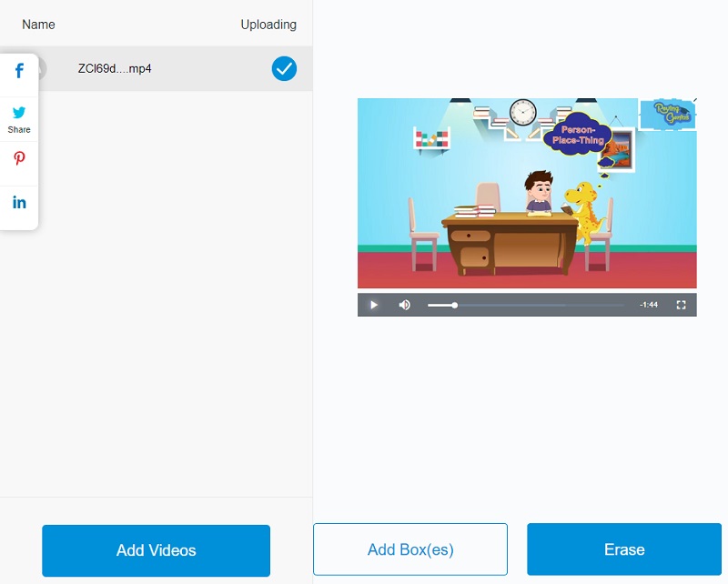This screenshot has height=584, width=728.
Task: Click the video progress seek bar
Action: [x=528, y=305]
